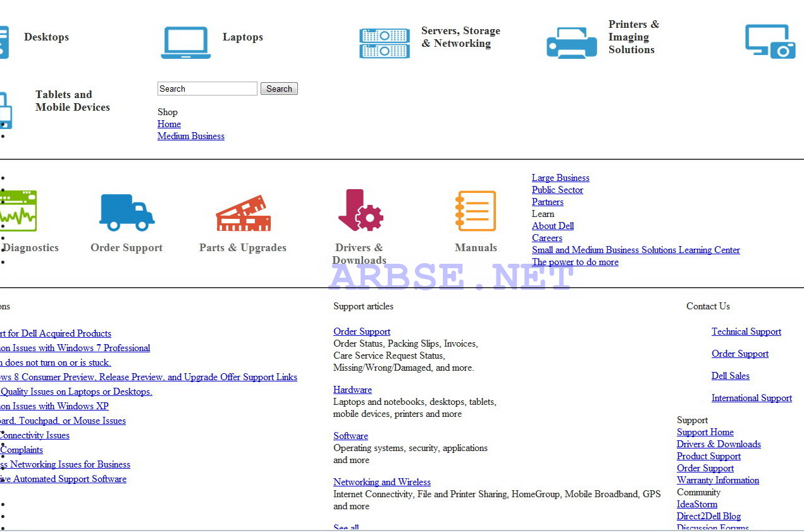Open the Warranty Information link
The height and width of the screenshot is (532, 804).
[x=718, y=480]
